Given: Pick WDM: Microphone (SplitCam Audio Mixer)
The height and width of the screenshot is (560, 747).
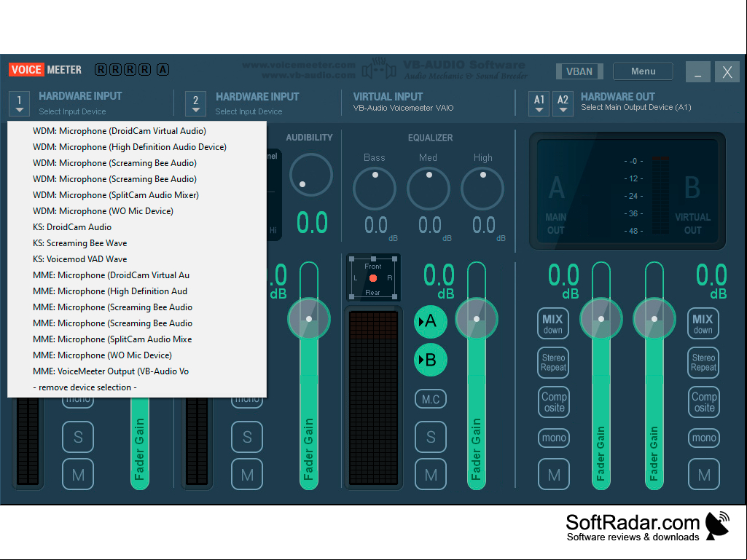Looking at the screenshot, I should click(137, 195).
